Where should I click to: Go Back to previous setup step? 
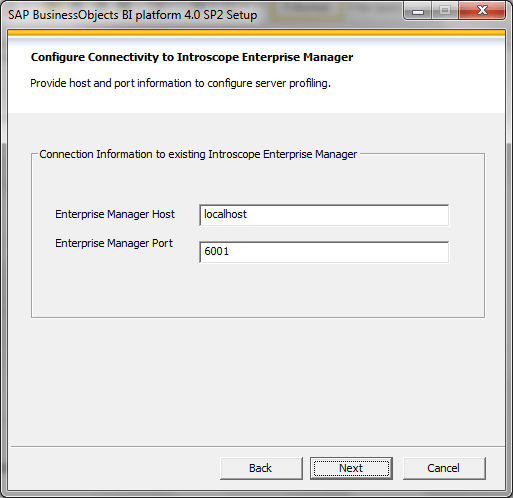coord(261,468)
